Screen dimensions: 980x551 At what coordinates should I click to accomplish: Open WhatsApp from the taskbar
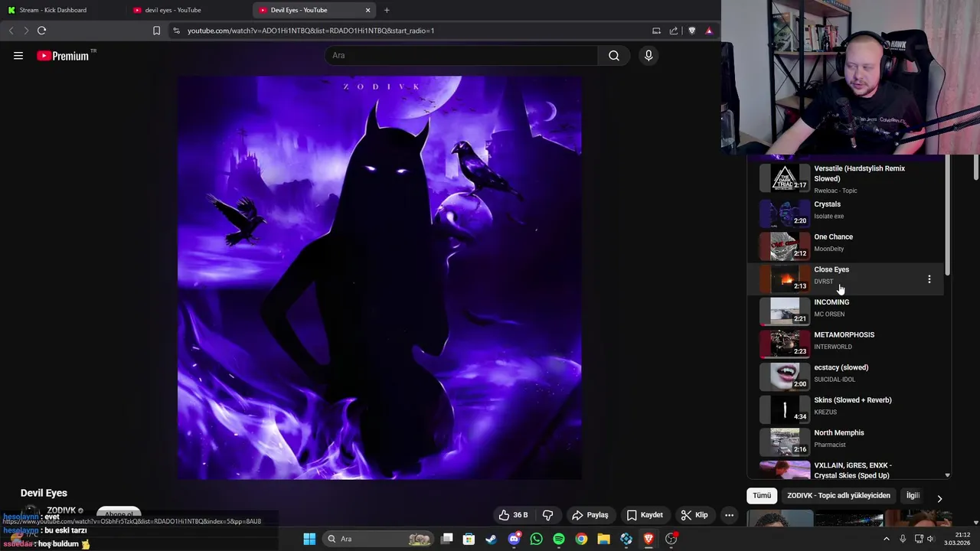(x=536, y=539)
